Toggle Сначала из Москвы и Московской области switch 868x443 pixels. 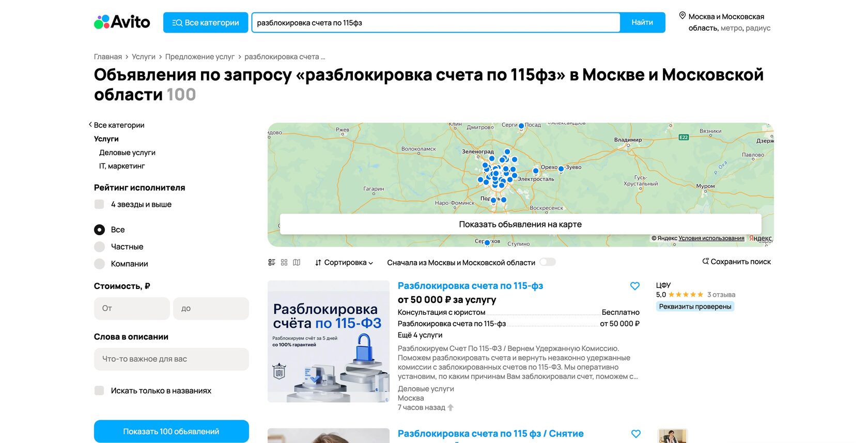548,262
